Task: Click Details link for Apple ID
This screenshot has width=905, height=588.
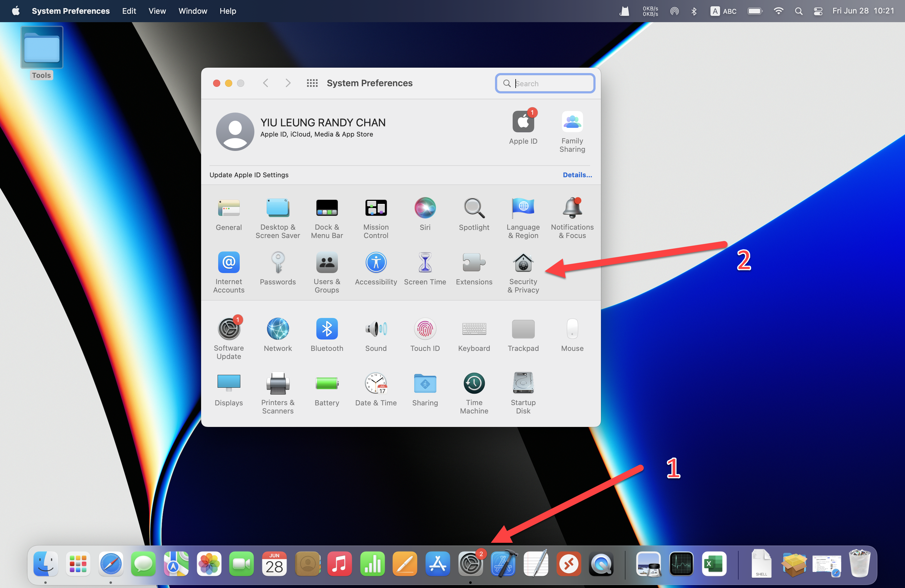Action: point(577,175)
